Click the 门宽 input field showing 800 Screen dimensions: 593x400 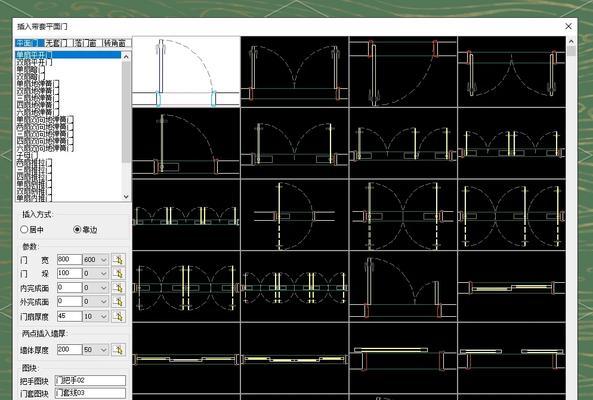[x=69, y=259]
